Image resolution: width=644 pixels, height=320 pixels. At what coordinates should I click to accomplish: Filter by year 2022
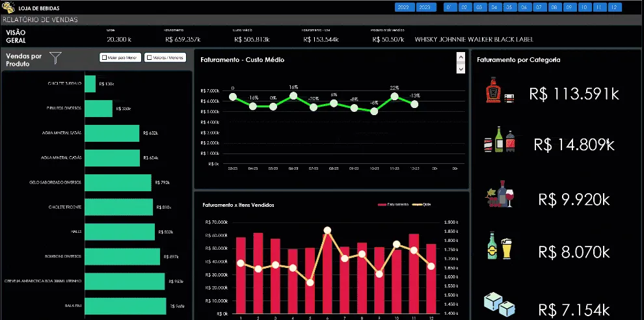pos(405,7)
